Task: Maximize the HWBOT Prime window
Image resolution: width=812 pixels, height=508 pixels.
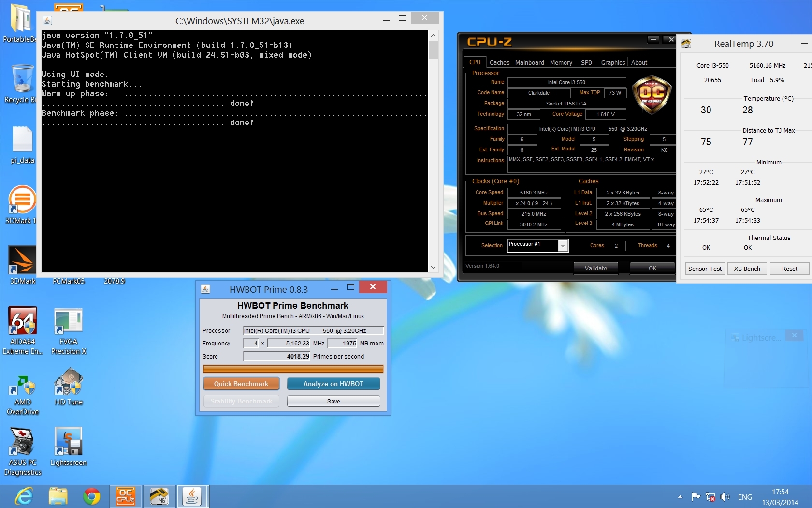Action: 351,287
